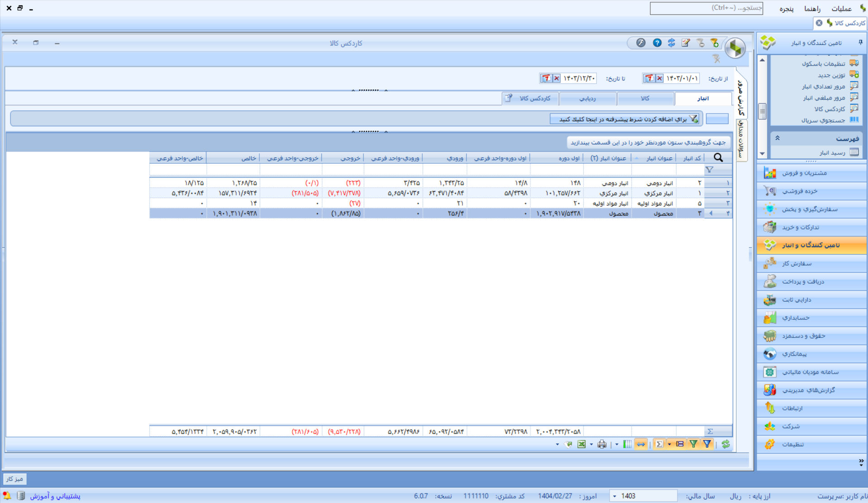868x503 pixels.
Task: Click the green refresh icon in bottom toolbar
Action: [726, 444]
